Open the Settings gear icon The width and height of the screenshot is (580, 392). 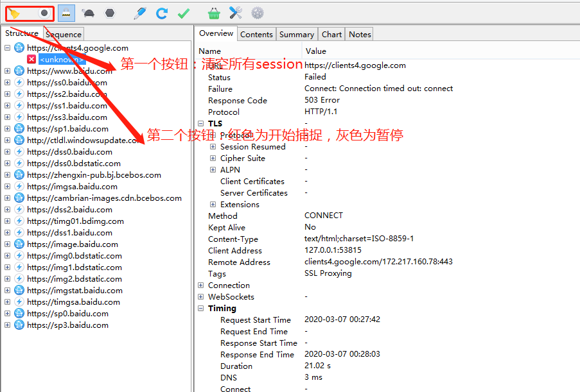tap(258, 13)
